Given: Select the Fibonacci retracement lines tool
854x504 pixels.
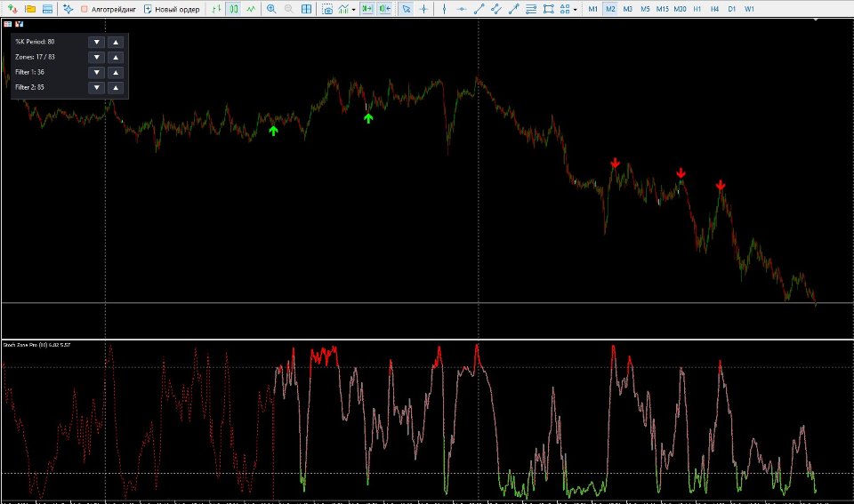Looking at the screenshot, I should click(x=531, y=9).
